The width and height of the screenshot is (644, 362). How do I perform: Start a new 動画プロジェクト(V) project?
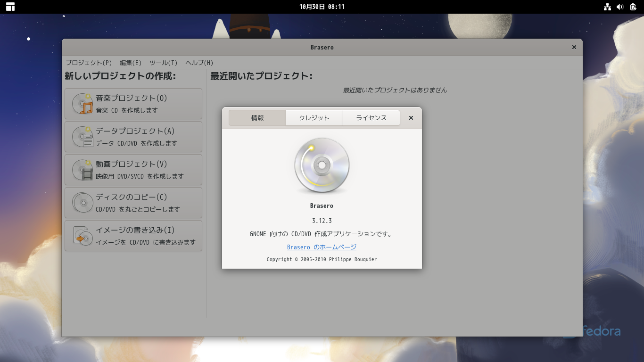pos(133,170)
